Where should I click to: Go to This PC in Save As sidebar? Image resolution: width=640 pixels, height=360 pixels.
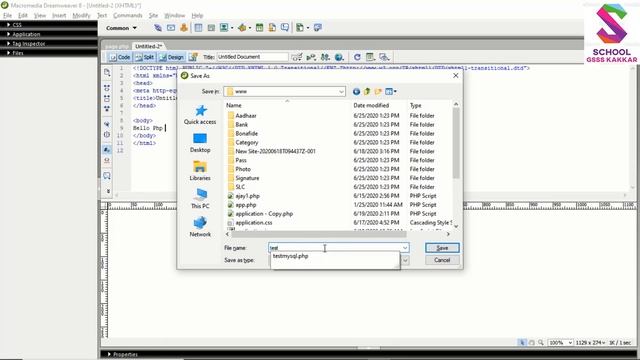pyautogui.click(x=200, y=199)
